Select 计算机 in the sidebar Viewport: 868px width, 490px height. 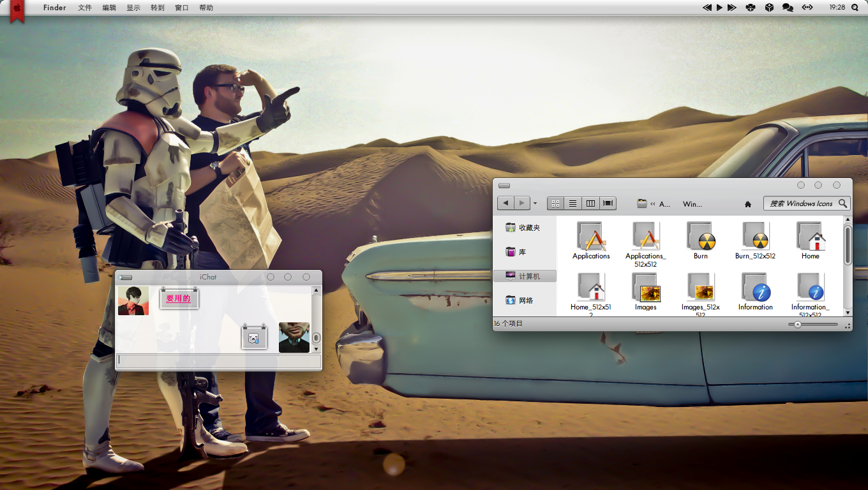pos(525,276)
